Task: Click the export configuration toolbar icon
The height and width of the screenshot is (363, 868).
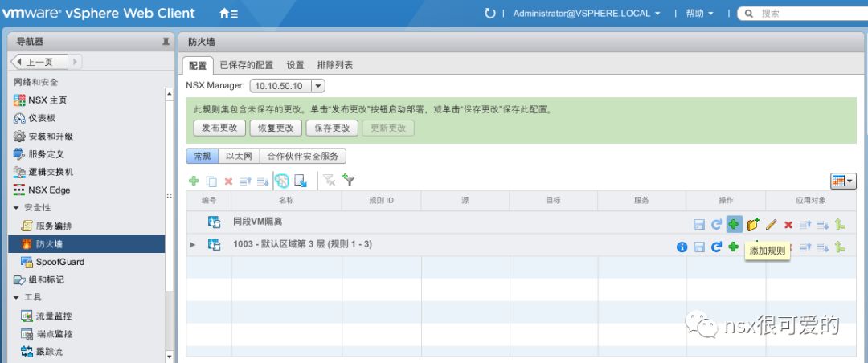Action: click(301, 181)
